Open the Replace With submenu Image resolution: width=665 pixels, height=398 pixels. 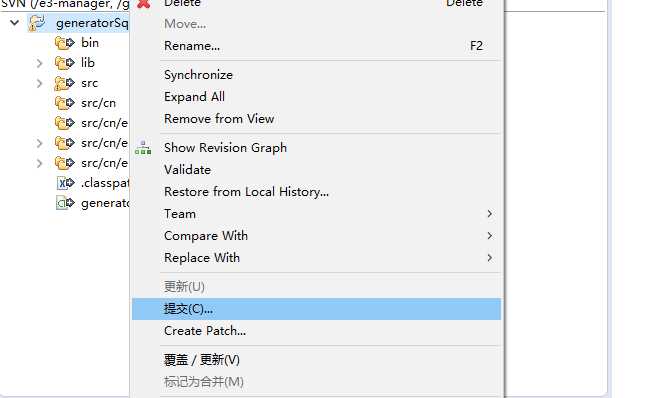click(316, 258)
